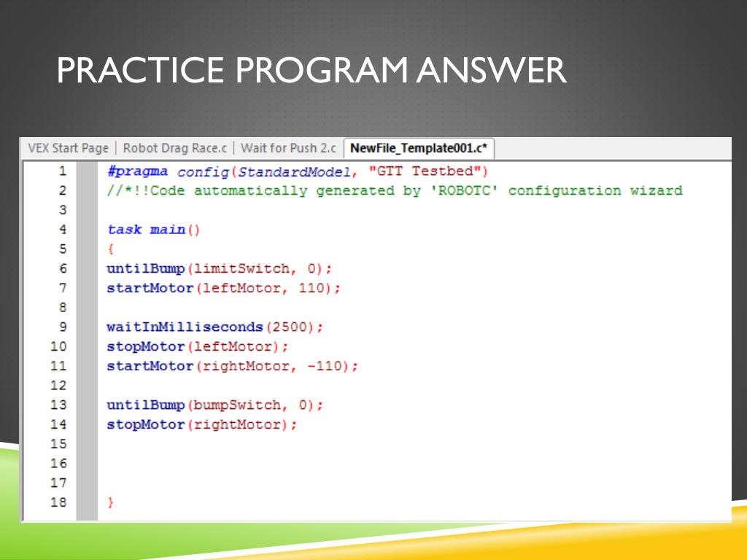Click the stopMotor(leftMotor) statement
Viewport: 747px width, 560px height.
[x=197, y=347]
